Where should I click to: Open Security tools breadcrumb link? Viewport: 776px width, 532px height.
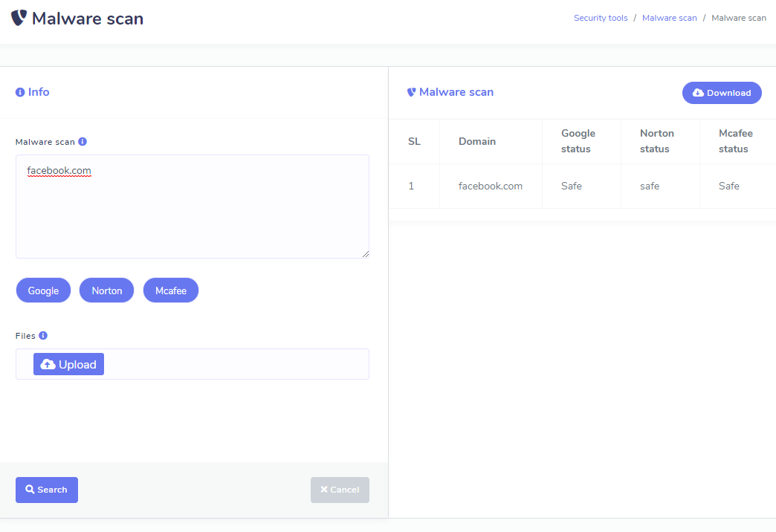pos(600,18)
